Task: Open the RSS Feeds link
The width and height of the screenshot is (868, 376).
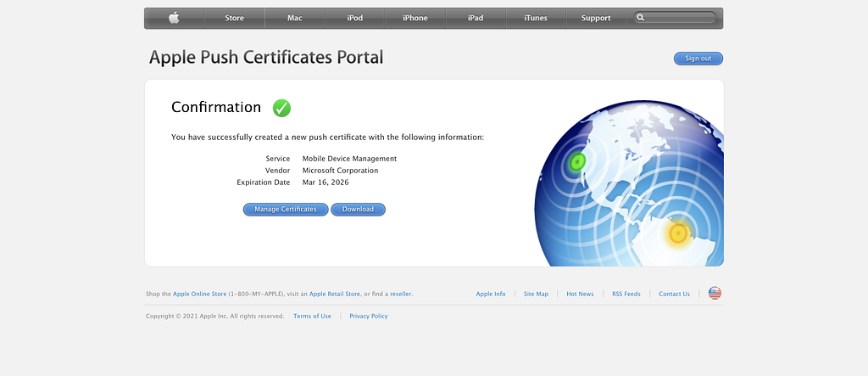Action: [626, 294]
